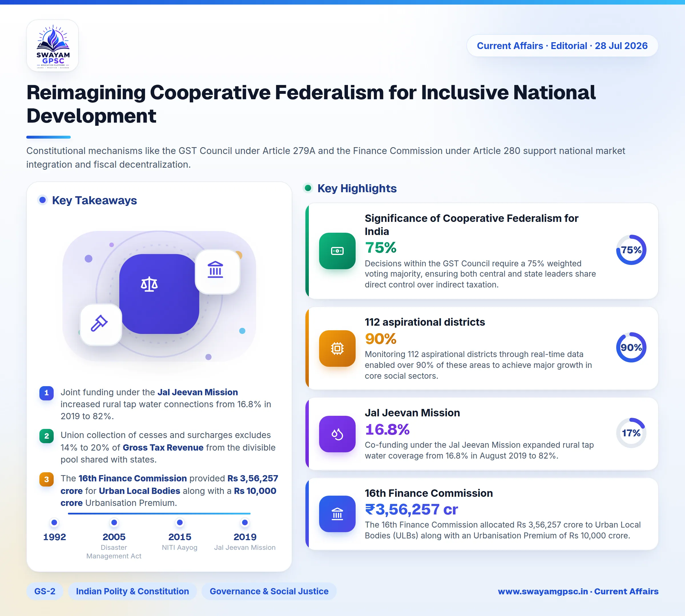The height and width of the screenshot is (616, 685).
Task: Select the 2019 timeline marker
Action: [x=245, y=522]
